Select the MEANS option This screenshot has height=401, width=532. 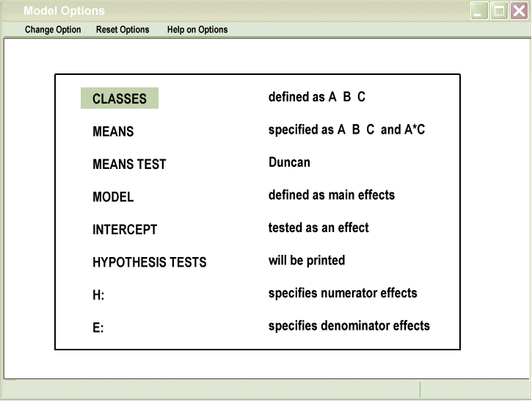click(x=113, y=131)
